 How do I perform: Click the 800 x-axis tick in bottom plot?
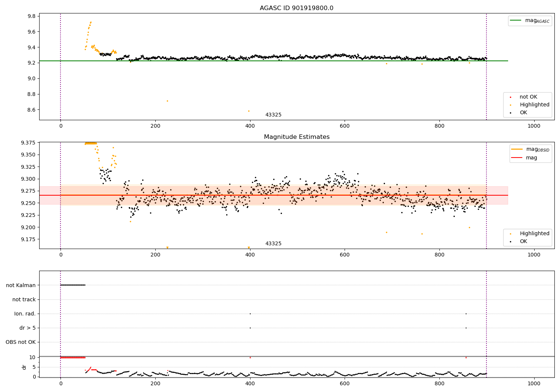click(439, 384)
